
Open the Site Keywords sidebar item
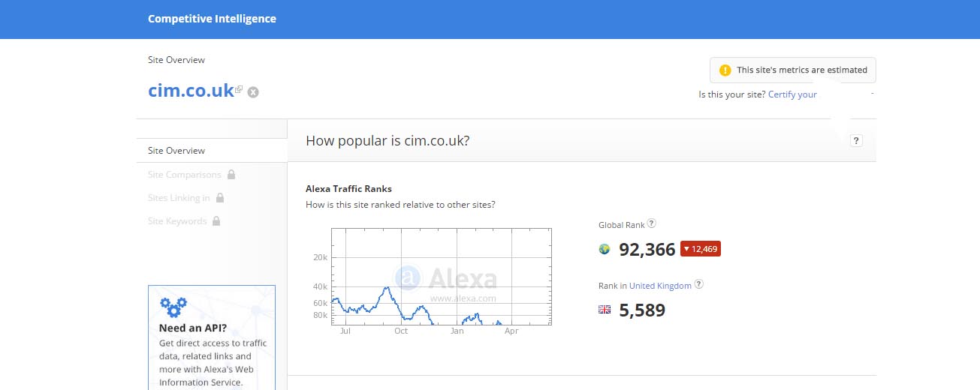(x=177, y=220)
